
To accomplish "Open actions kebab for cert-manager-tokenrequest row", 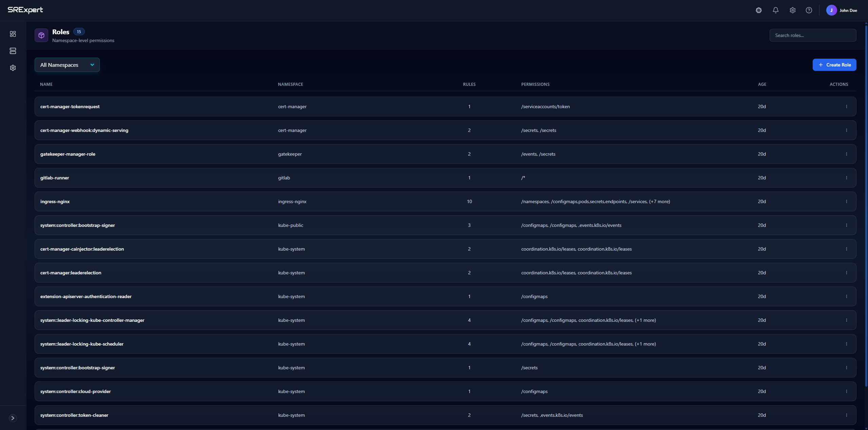I will [847, 106].
